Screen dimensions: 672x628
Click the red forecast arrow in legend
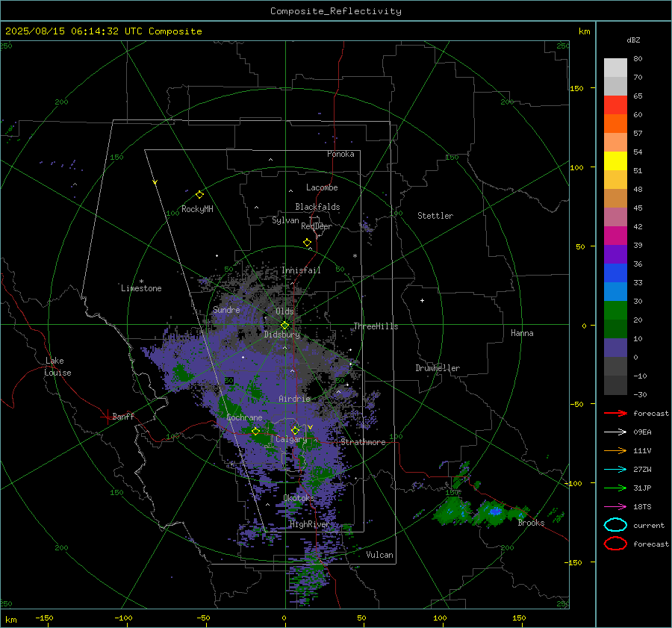tap(615, 413)
